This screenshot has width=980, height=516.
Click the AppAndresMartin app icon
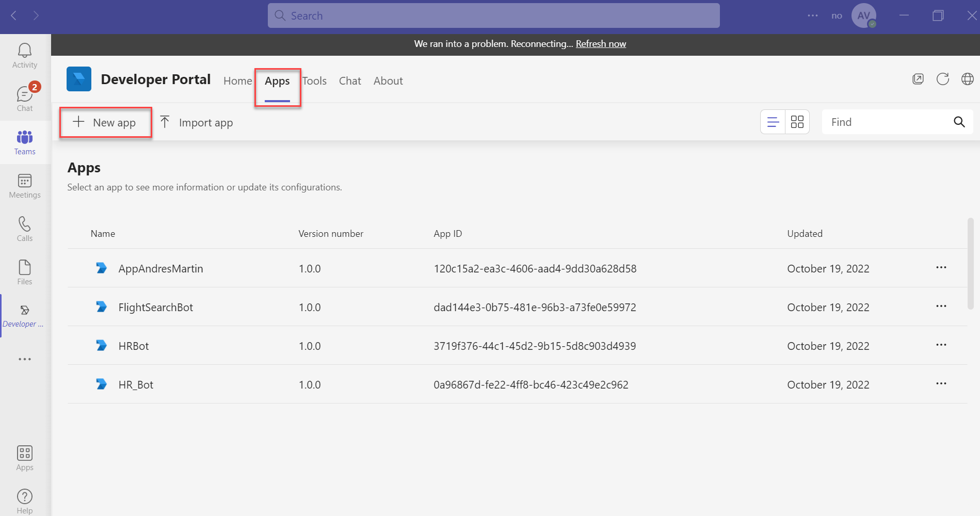[102, 268]
